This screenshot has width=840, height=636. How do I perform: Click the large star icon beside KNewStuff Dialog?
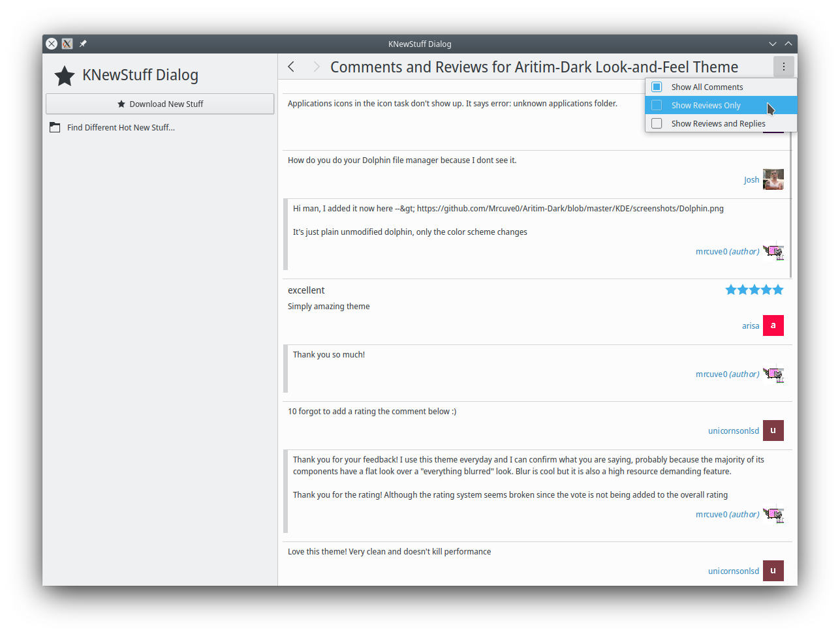pyautogui.click(x=64, y=76)
